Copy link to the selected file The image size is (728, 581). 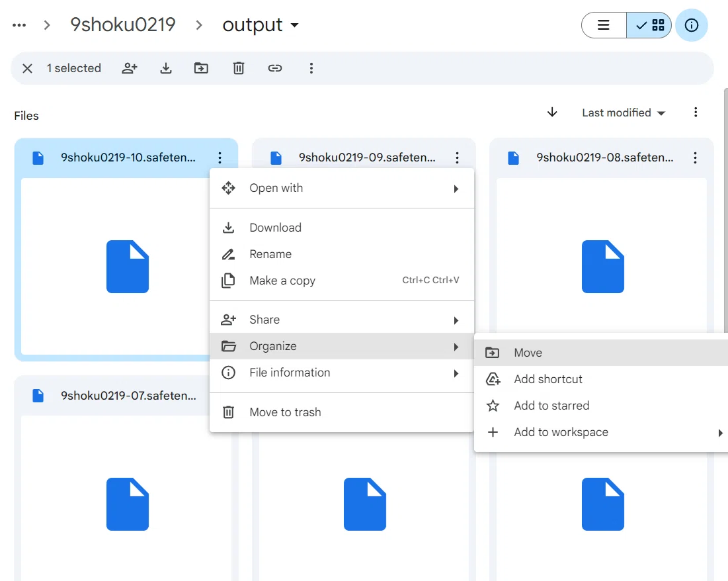click(x=275, y=68)
